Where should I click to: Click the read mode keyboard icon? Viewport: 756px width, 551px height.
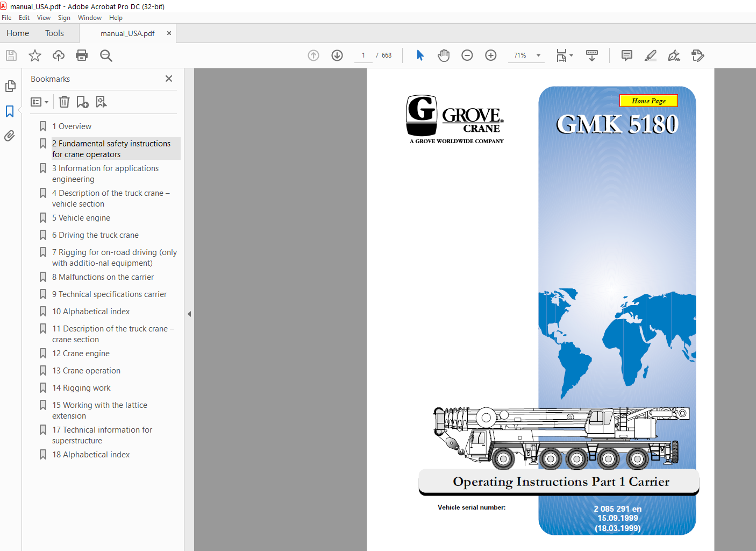(x=592, y=55)
